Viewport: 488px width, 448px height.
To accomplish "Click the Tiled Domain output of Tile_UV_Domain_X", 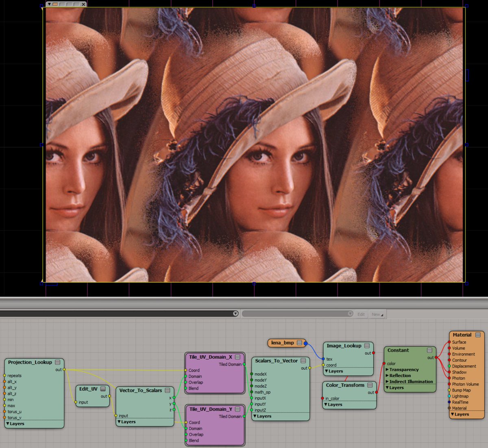I will pos(244,364).
